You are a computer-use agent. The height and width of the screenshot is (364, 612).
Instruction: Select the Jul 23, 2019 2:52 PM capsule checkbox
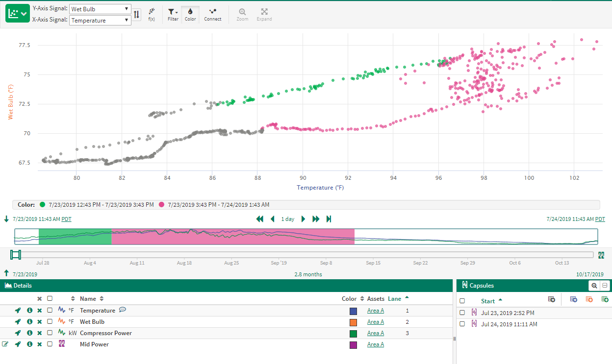[x=462, y=313]
